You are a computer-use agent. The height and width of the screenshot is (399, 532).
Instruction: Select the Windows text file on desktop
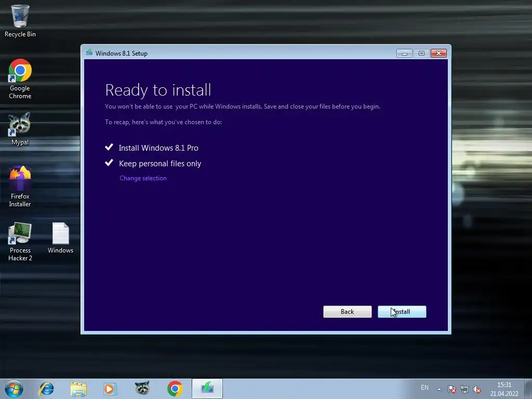click(x=60, y=238)
